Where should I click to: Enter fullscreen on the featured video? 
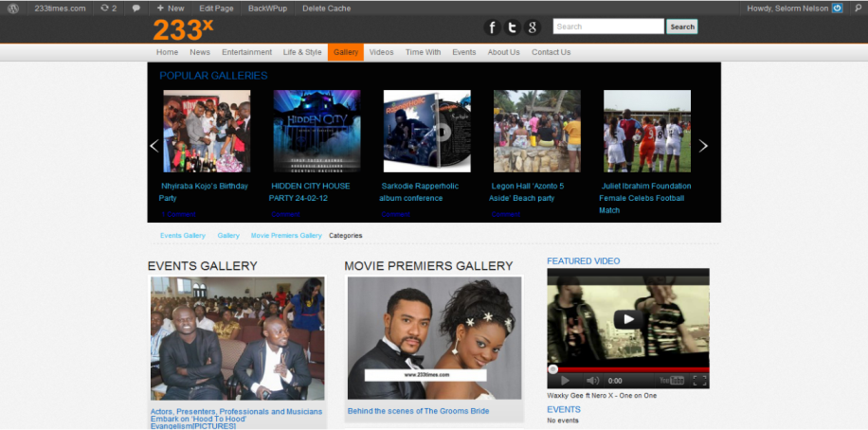699,381
